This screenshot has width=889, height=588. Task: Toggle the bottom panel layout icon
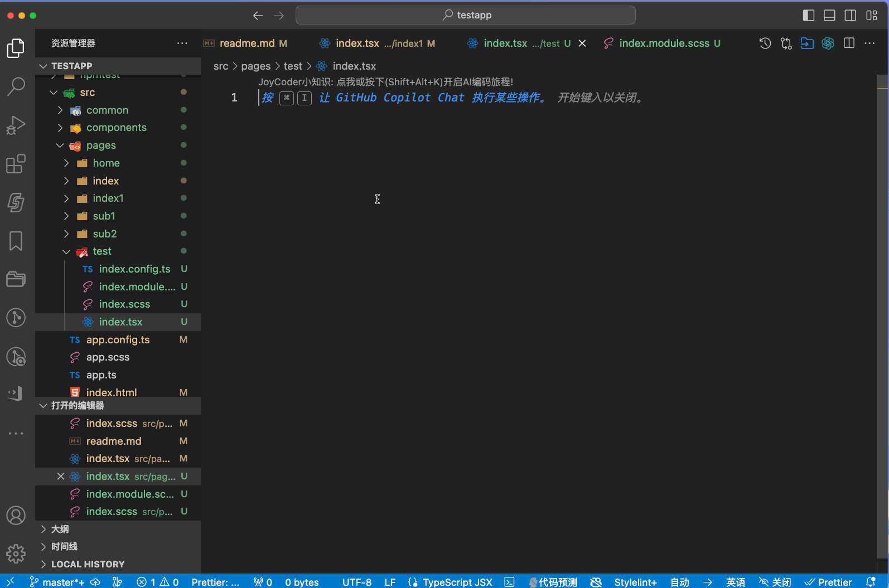829,16
